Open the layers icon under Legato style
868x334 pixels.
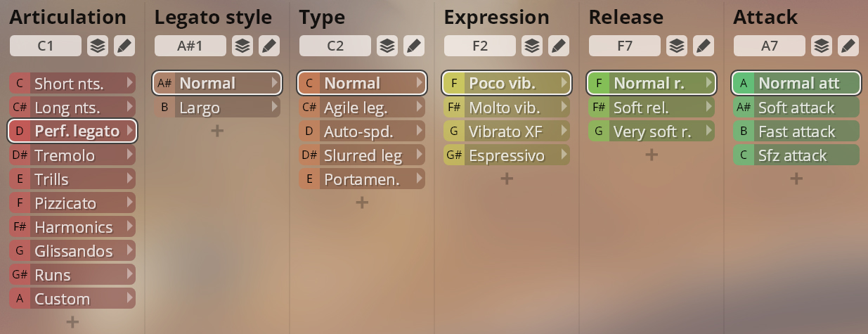(x=242, y=46)
